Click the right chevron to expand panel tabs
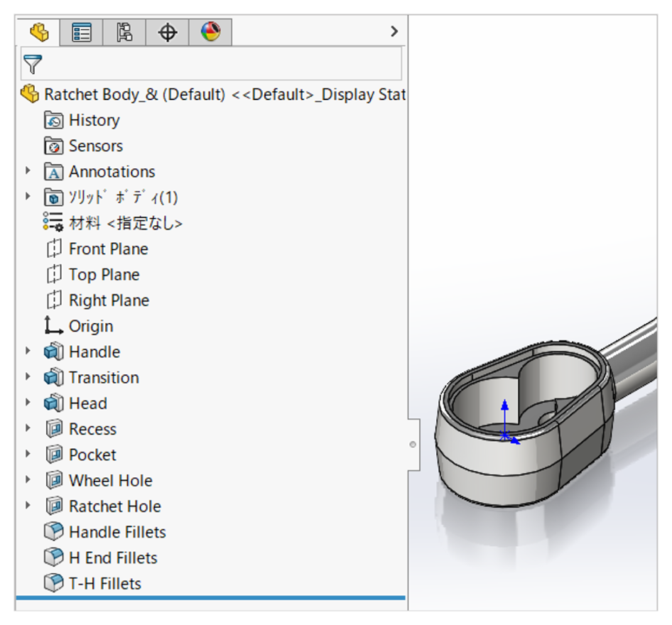Image resolution: width=672 pixels, height=625 pixels. (394, 31)
